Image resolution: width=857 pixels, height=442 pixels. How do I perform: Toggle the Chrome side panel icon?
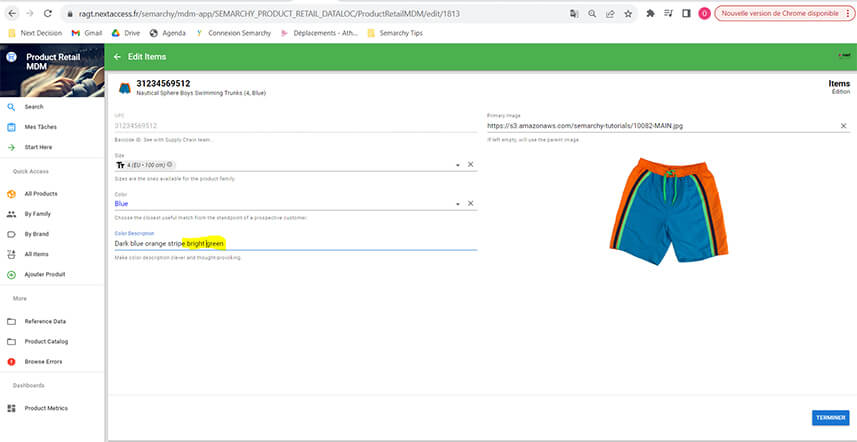(x=686, y=14)
